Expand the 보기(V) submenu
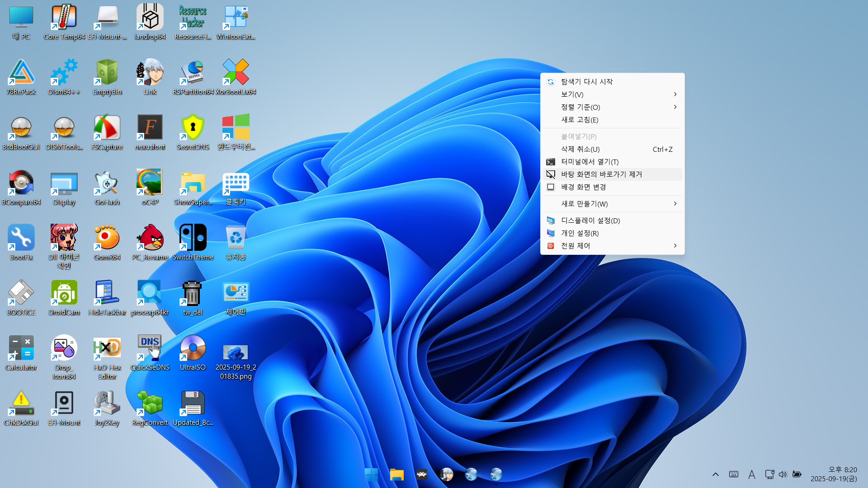 572,94
